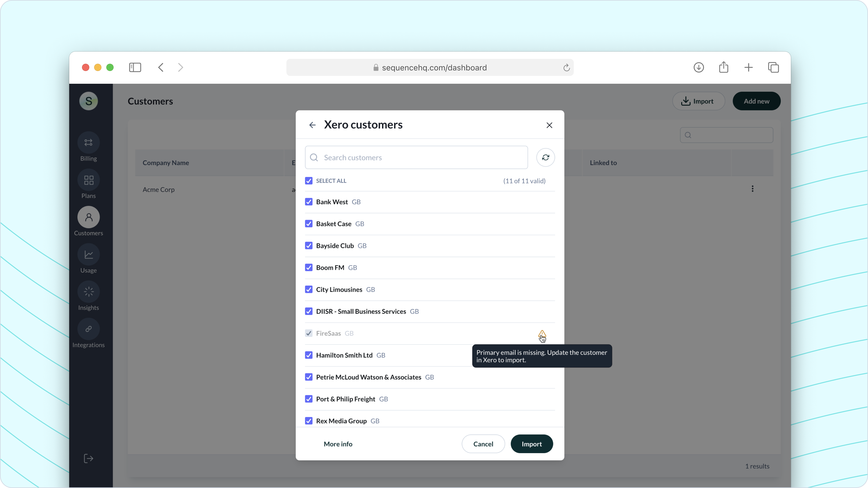Open the Customers tab in the sidebar
The image size is (868, 488).
(x=88, y=217)
